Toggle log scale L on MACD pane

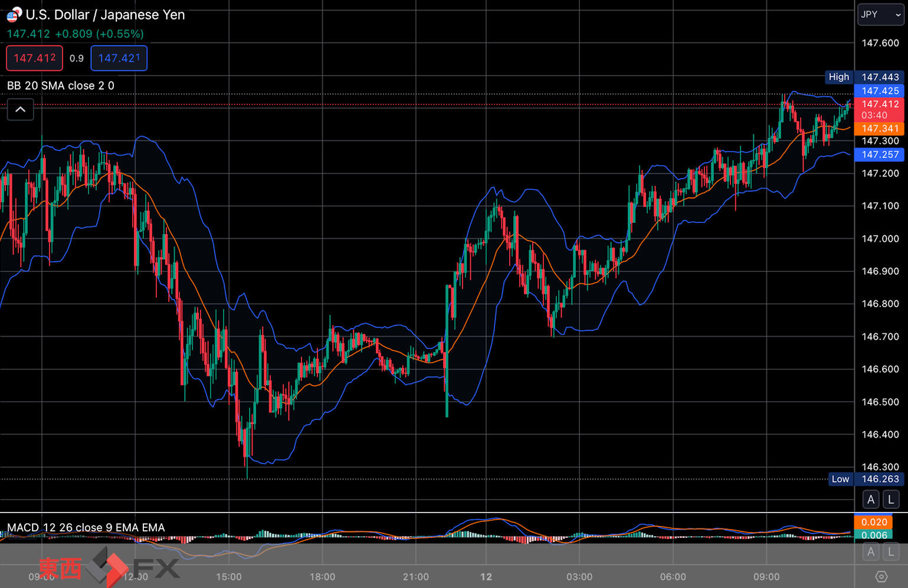tap(891, 553)
